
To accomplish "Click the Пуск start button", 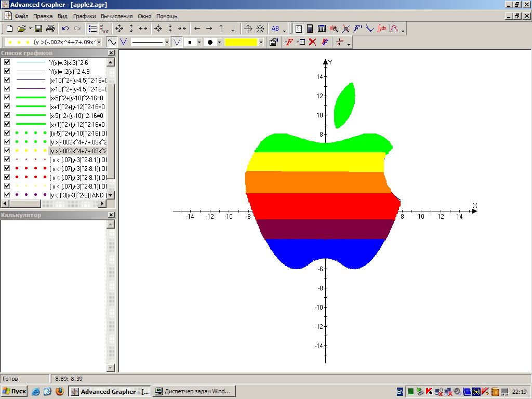I will point(15,391).
